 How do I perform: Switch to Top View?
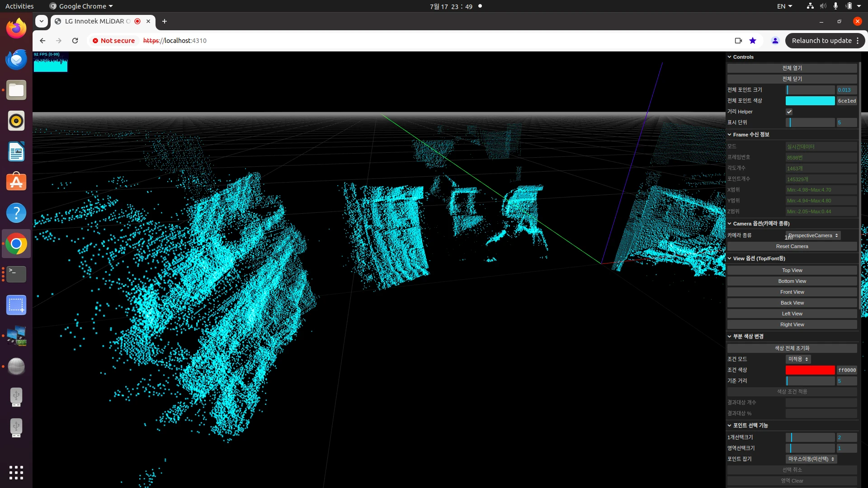[x=792, y=271]
